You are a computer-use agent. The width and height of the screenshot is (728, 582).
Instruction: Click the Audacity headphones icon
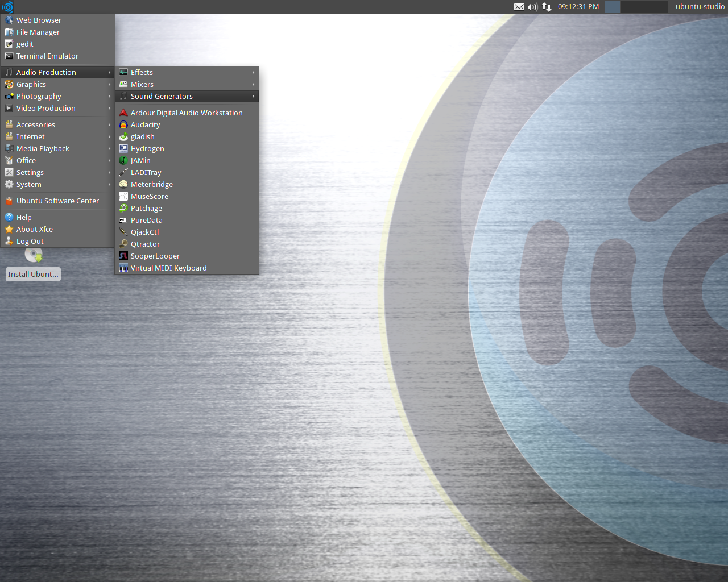point(123,124)
